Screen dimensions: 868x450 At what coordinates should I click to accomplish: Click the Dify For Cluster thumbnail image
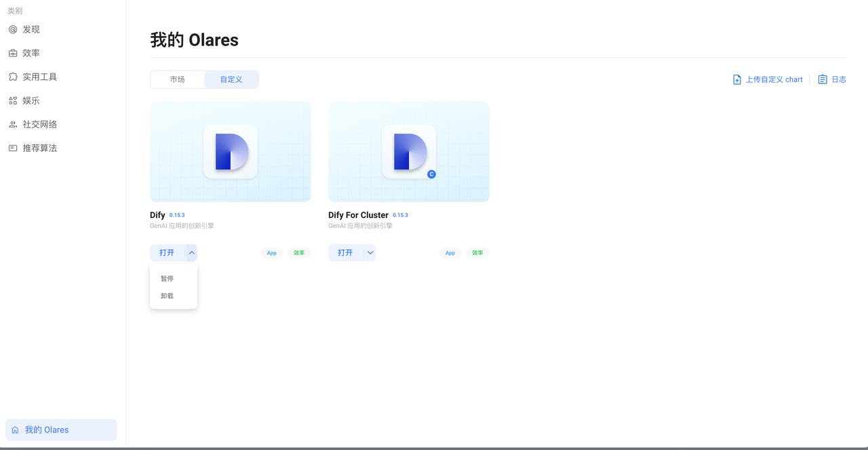[409, 151]
